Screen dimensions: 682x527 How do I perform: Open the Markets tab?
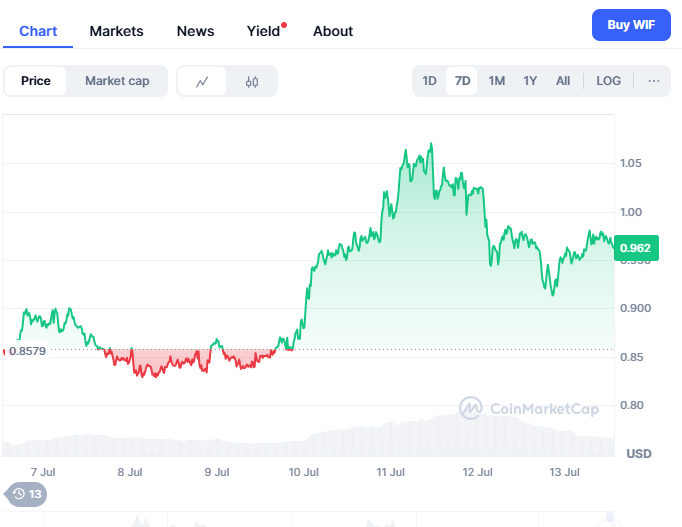click(x=116, y=31)
